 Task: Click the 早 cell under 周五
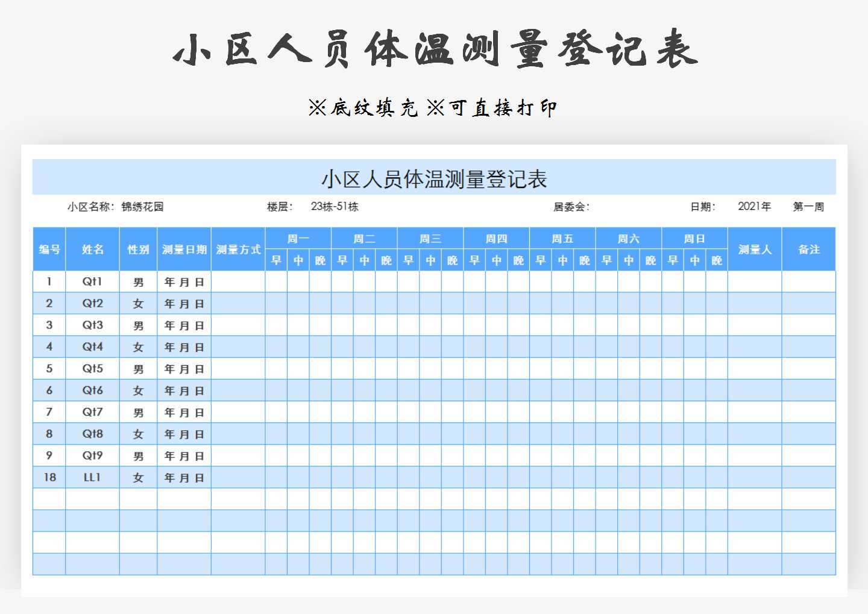(x=541, y=260)
